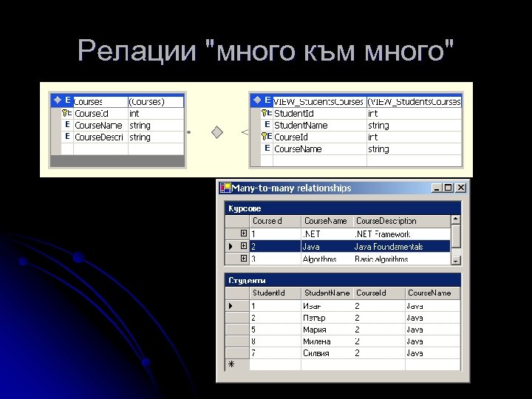Image resolution: width=532 pixels, height=399 pixels.
Task: Click the student name cell 'Петър'
Action: click(x=327, y=318)
